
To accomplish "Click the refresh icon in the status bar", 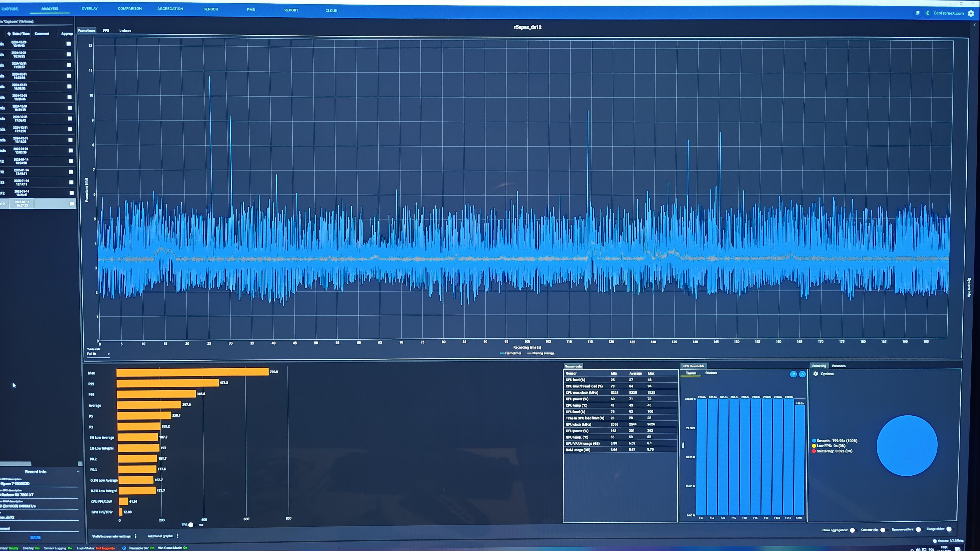I will click(x=124, y=548).
